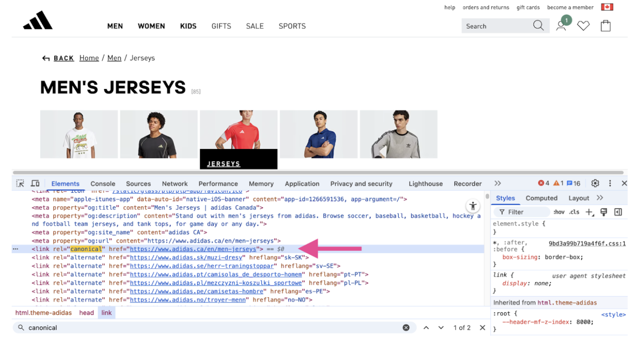The width and height of the screenshot is (644, 354).
Task: Toggle the device toolbar icon
Action: (x=35, y=183)
